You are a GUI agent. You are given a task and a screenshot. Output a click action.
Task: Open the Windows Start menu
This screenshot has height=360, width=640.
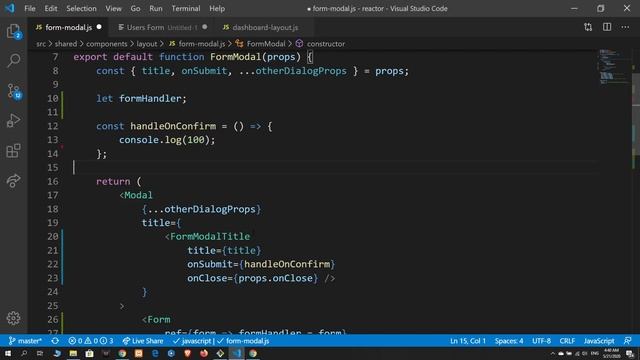tap(8, 353)
